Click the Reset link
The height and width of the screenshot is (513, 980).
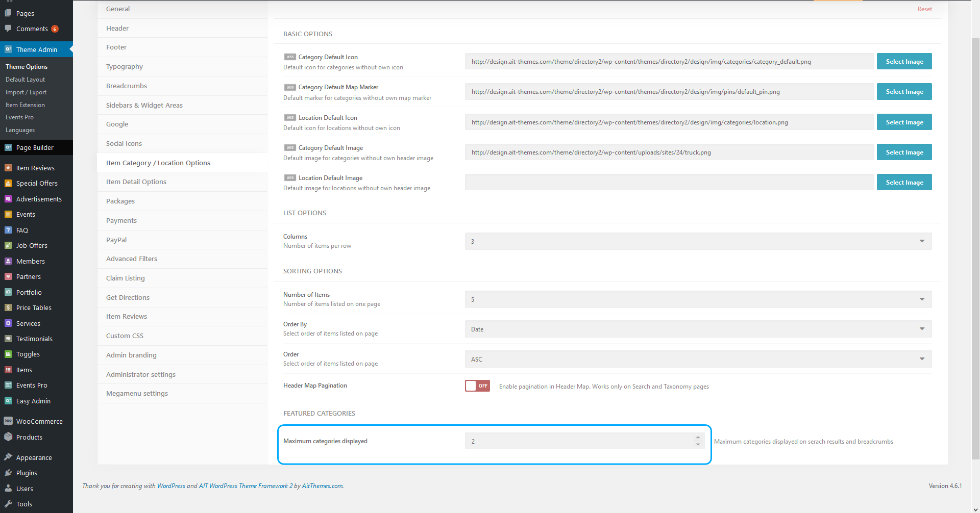point(924,9)
